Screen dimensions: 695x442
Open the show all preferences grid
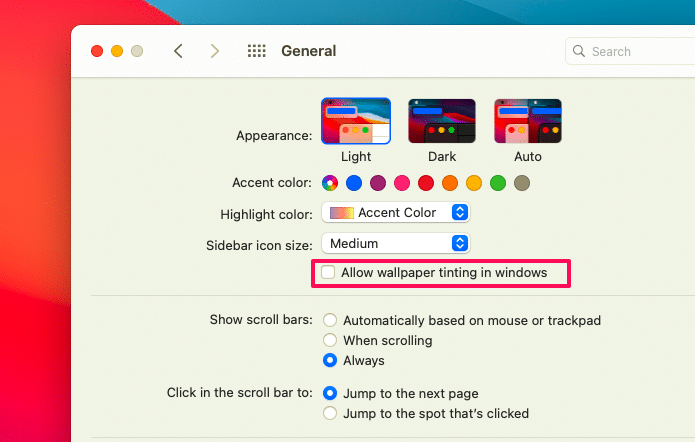pos(256,51)
